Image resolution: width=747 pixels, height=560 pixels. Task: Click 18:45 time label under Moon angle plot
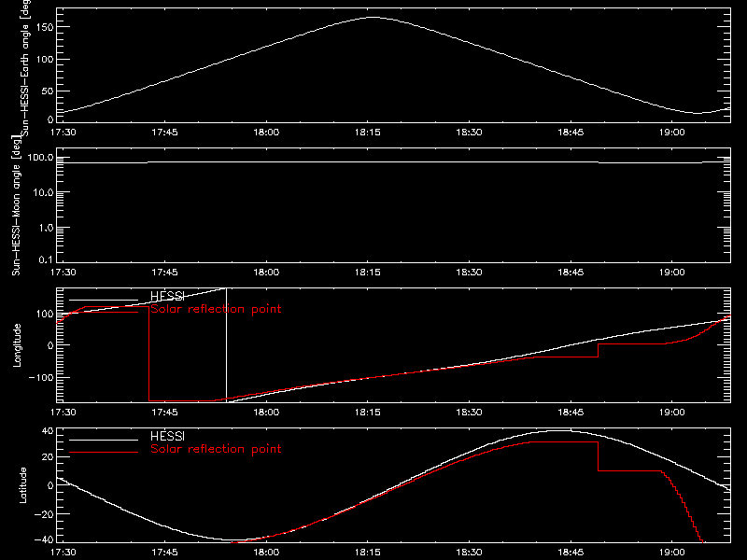(571, 272)
